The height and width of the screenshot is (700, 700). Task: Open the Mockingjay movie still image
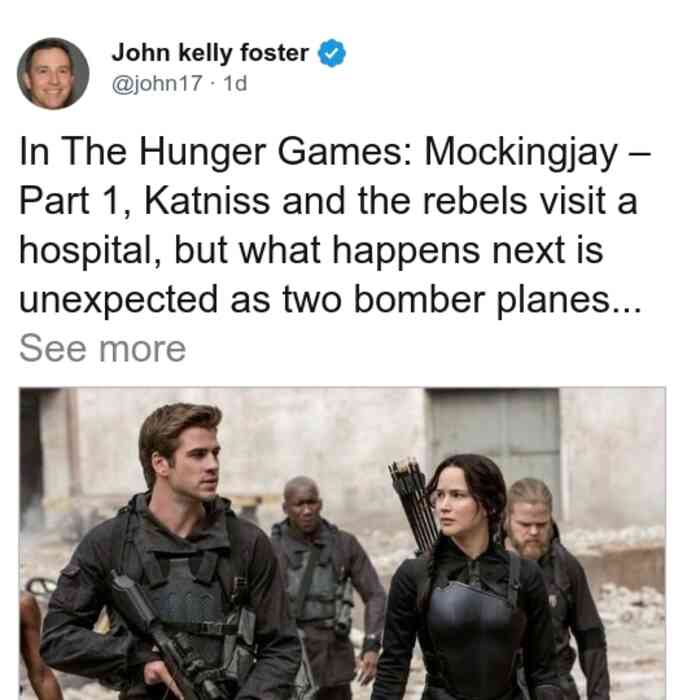(x=342, y=543)
